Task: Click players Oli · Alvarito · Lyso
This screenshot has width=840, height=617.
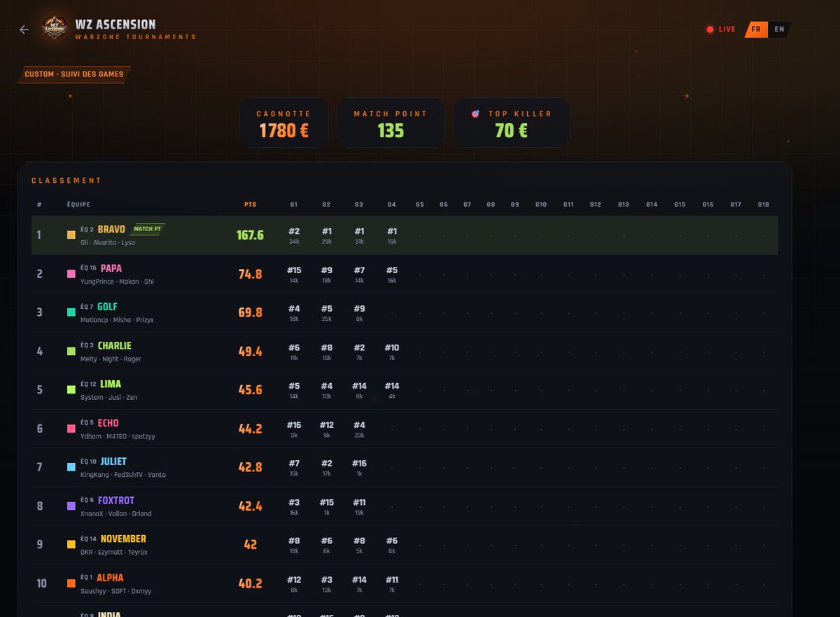Action: tap(108, 242)
